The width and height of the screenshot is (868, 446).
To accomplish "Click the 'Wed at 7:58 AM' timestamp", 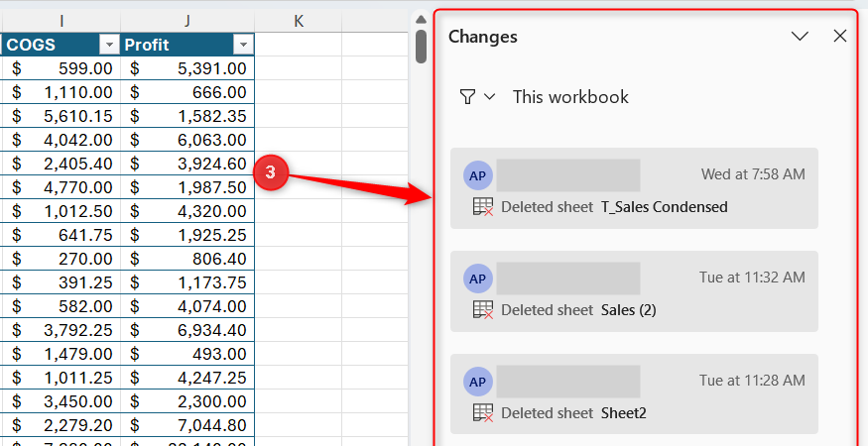I will click(753, 174).
